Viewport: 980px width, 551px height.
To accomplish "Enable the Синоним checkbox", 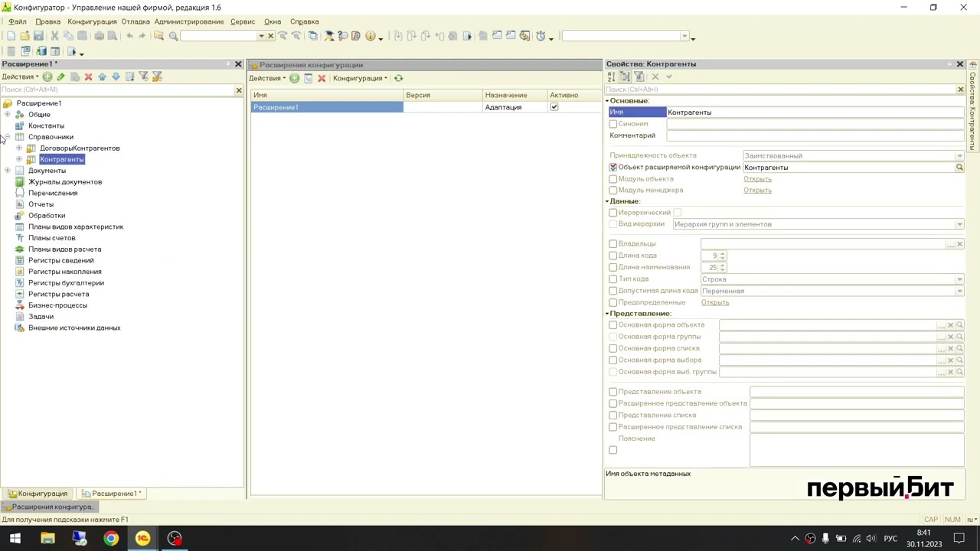I will (x=612, y=124).
